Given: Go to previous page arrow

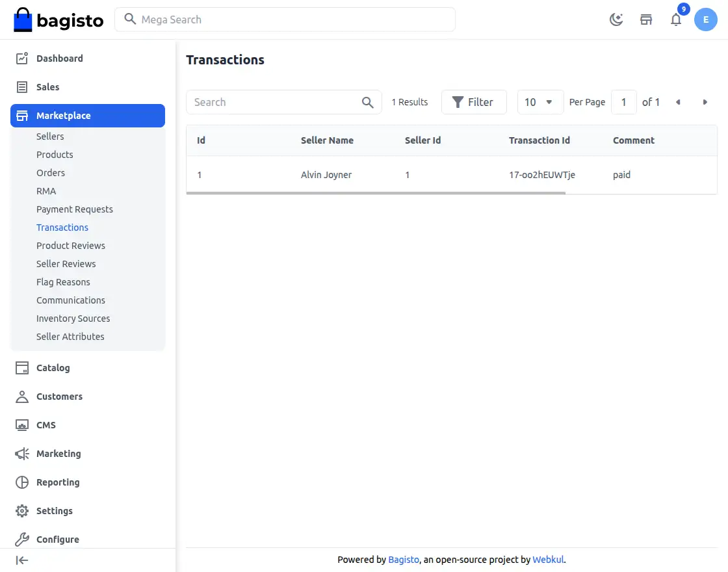Looking at the screenshot, I should 678,102.
